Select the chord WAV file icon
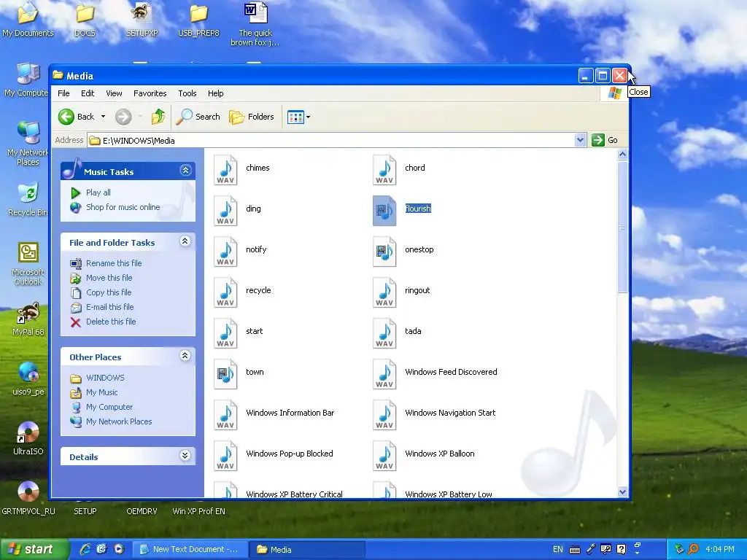The width and height of the screenshot is (747, 560). pyautogui.click(x=384, y=169)
